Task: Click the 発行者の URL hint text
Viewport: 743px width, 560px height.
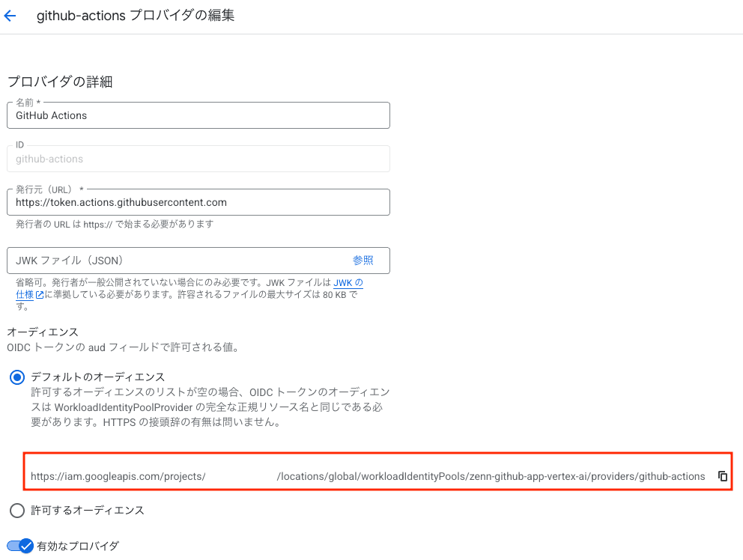Action: (x=115, y=224)
